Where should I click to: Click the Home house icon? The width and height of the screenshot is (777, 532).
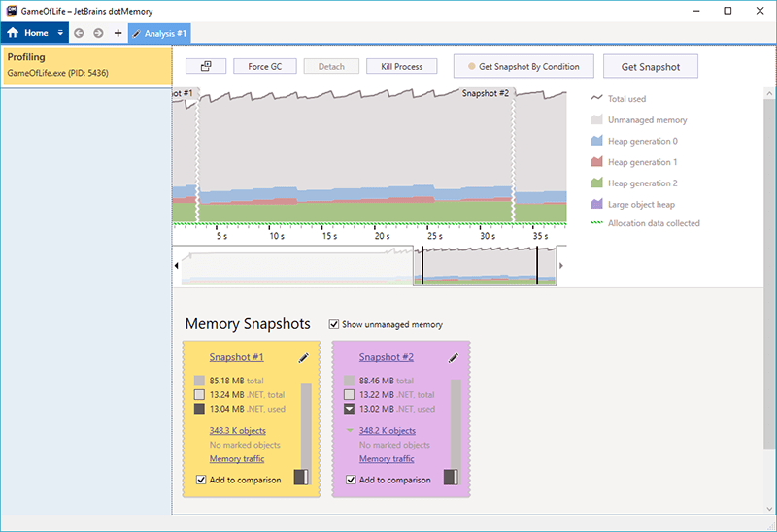point(14,33)
